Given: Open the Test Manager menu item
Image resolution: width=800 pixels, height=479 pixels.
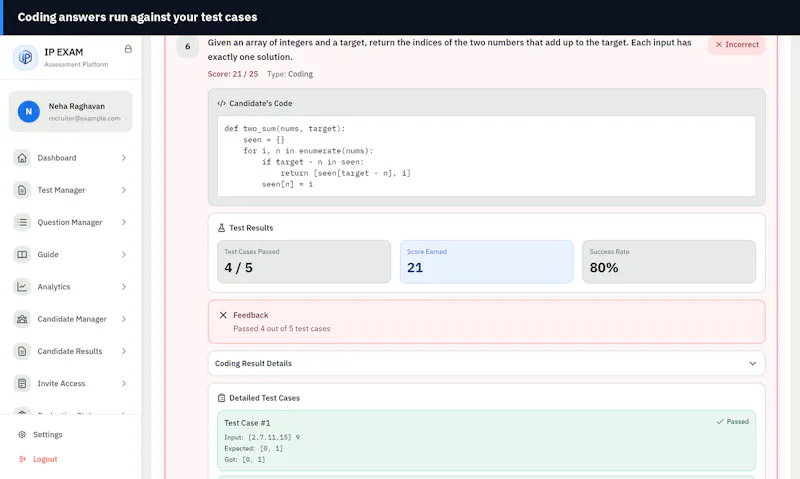Looking at the screenshot, I should [70, 190].
